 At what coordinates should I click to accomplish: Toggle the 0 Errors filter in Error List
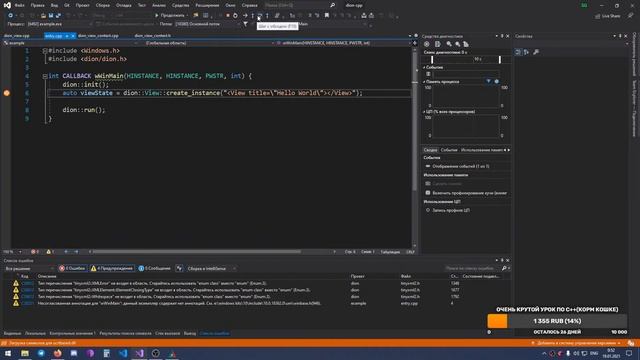[x=72, y=268]
